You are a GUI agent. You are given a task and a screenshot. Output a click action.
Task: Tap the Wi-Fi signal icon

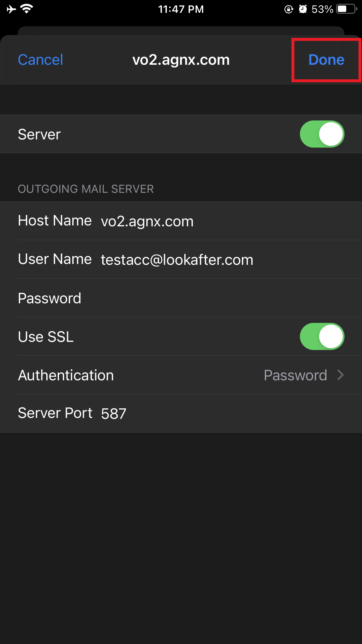[27, 9]
